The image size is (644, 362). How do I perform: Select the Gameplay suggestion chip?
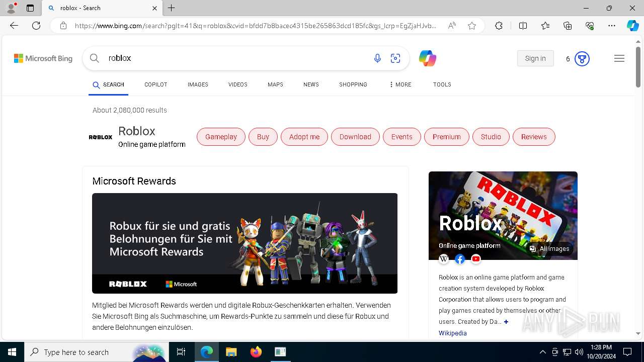click(221, 137)
